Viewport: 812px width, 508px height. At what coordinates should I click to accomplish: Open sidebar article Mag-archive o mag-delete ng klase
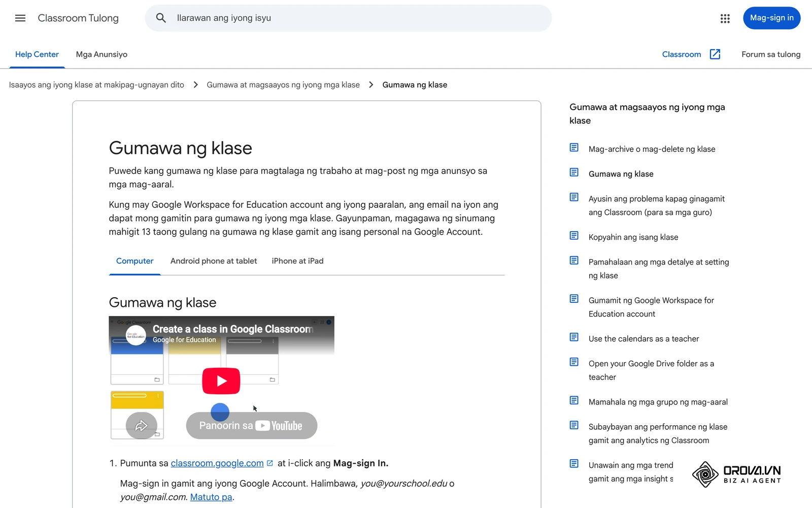pyautogui.click(x=652, y=149)
